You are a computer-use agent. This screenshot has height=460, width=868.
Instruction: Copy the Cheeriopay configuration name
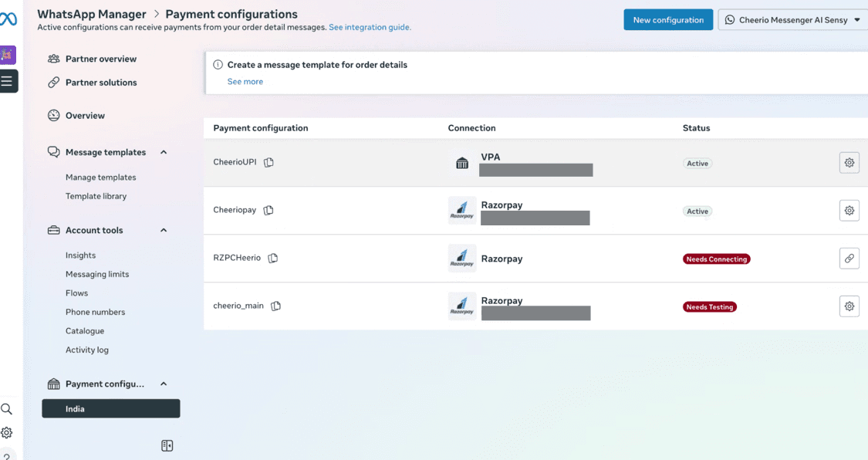pyautogui.click(x=269, y=211)
